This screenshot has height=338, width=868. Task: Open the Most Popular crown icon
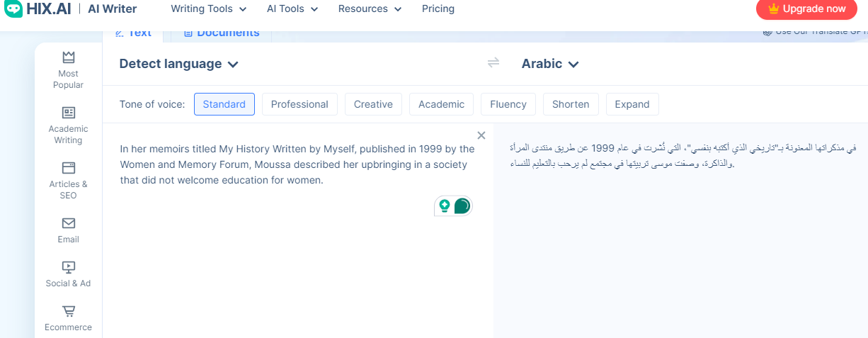(x=69, y=57)
